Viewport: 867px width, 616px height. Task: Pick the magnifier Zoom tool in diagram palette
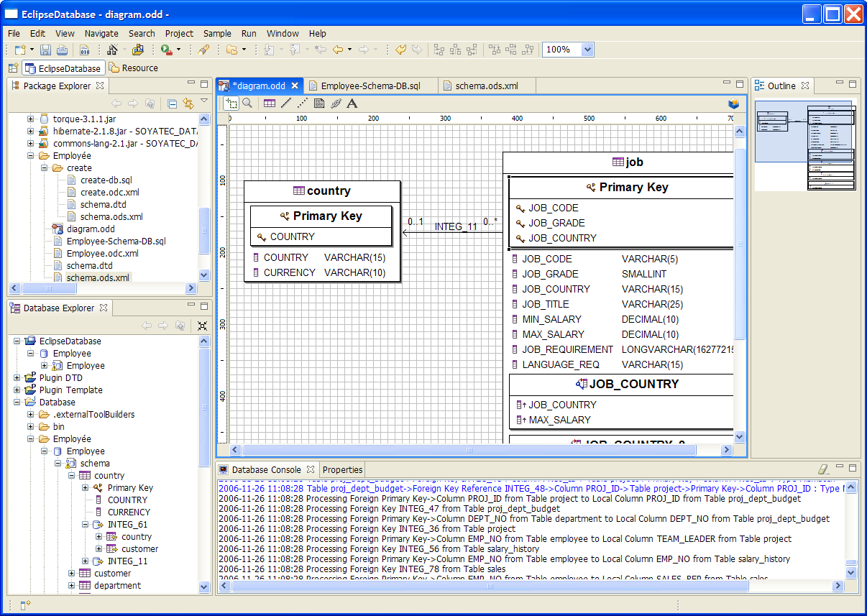tap(247, 103)
